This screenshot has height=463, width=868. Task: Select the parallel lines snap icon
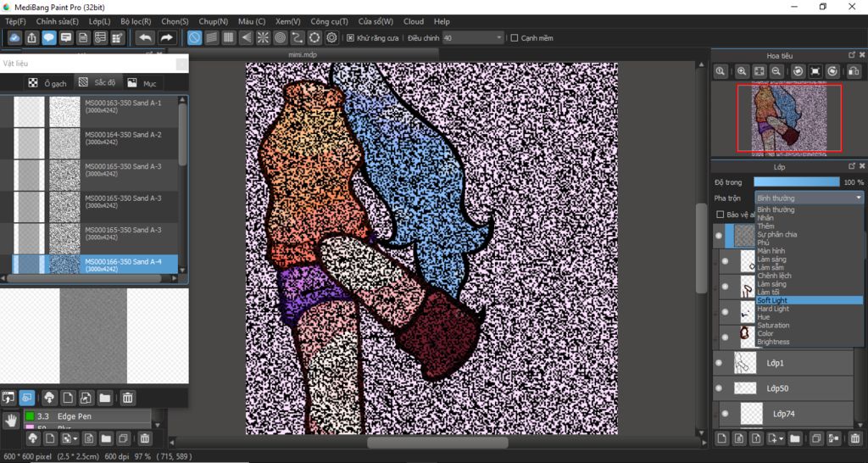click(211, 37)
